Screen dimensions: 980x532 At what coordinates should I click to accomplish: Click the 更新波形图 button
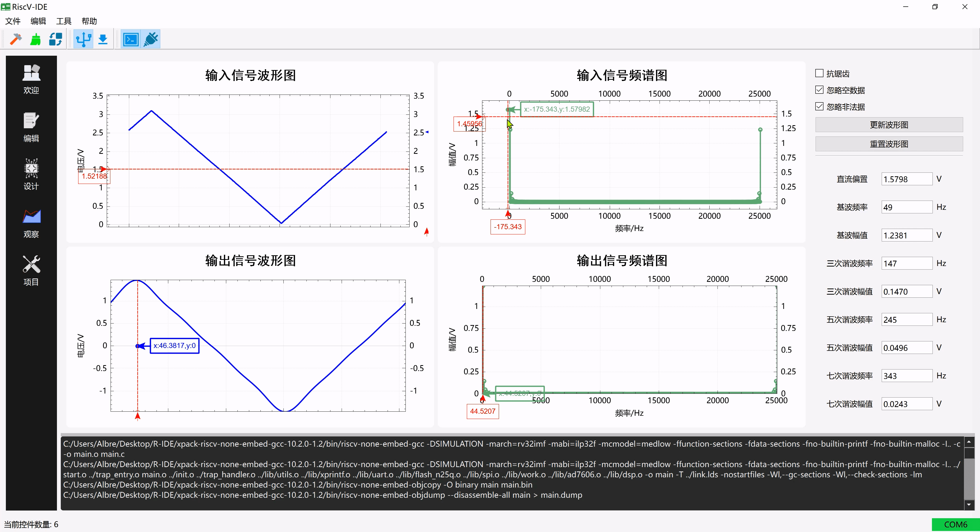889,125
